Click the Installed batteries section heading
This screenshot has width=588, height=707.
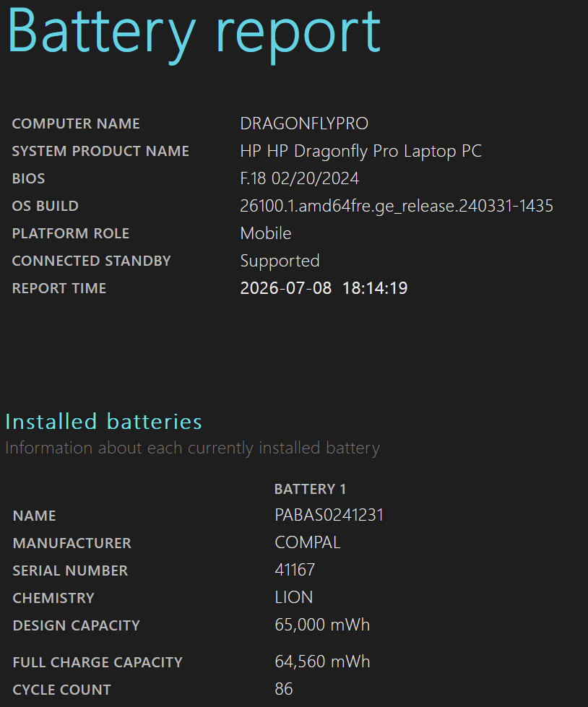(x=104, y=422)
